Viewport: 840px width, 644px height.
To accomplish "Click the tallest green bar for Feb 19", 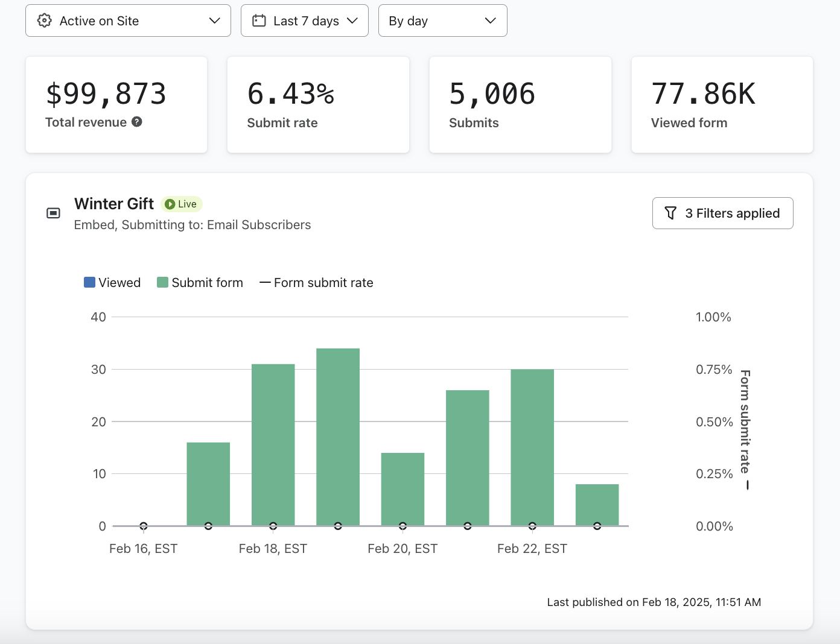I will coord(338,437).
